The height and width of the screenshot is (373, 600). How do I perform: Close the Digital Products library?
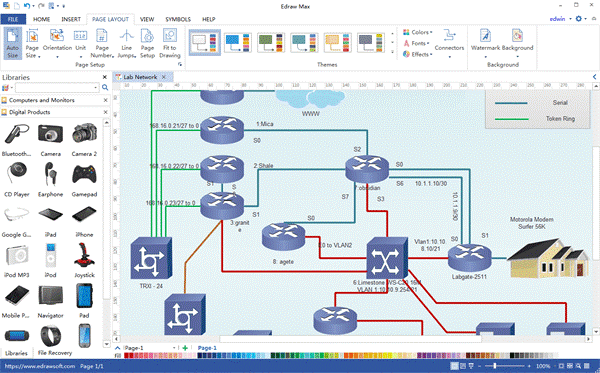coord(106,112)
